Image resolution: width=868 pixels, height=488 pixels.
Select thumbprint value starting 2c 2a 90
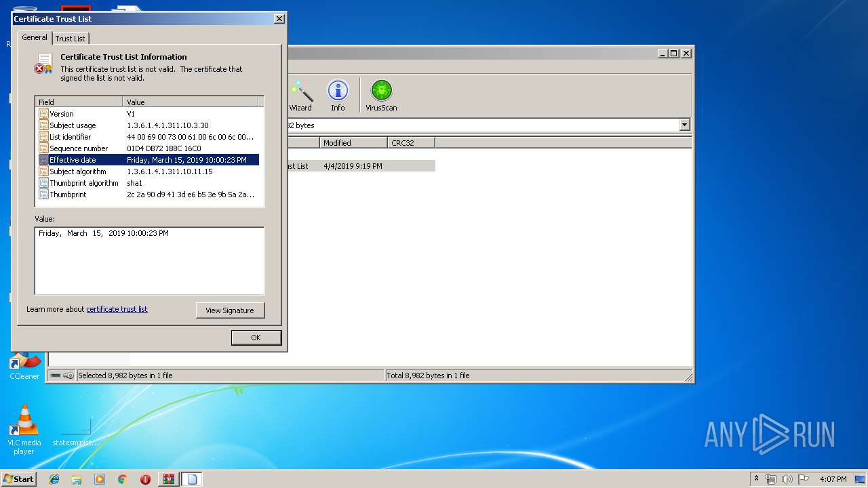(191, 195)
